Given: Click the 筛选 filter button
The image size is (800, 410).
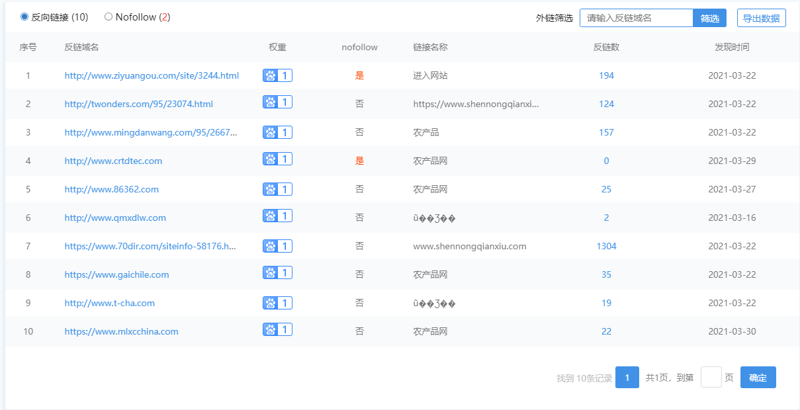Looking at the screenshot, I should coord(709,18).
